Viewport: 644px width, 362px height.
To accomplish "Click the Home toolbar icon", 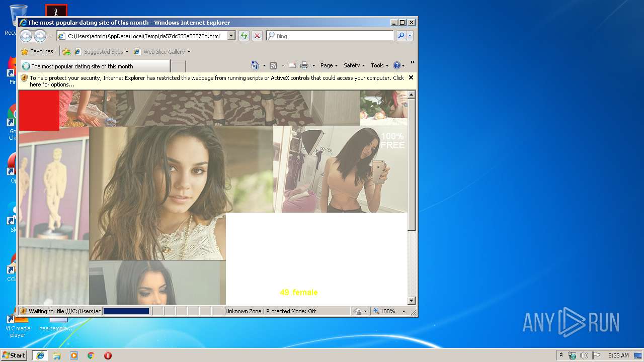I will (x=255, y=65).
